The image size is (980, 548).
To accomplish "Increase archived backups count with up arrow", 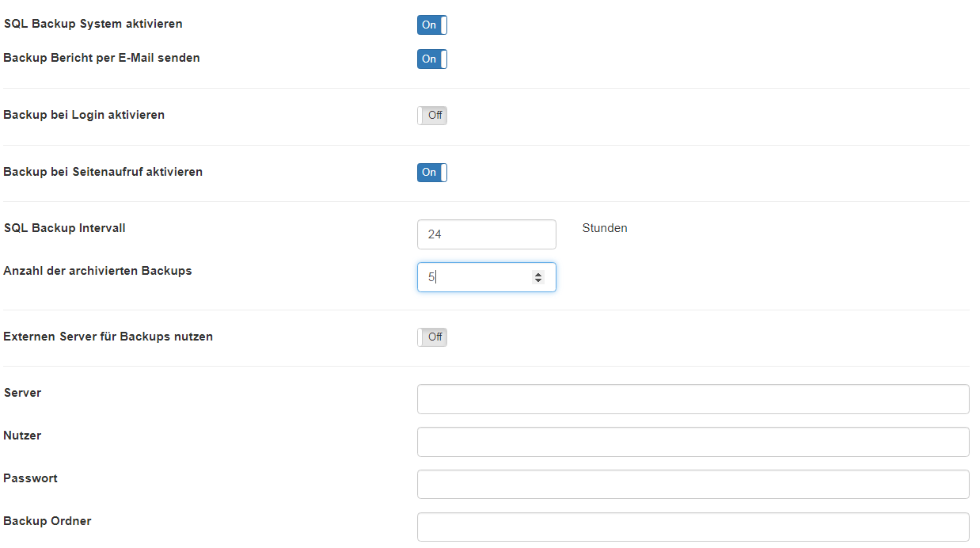I will click(538, 274).
